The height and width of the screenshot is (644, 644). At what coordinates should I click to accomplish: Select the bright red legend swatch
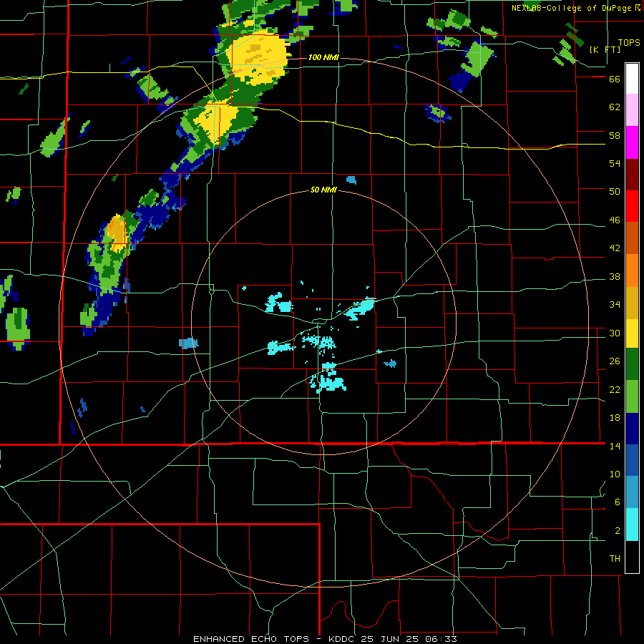(x=632, y=206)
